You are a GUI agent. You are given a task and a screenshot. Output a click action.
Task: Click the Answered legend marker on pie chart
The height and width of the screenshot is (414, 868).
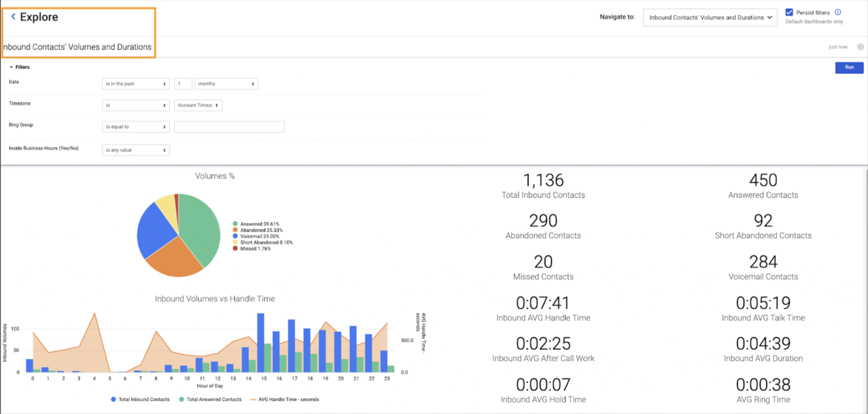coord(235,223)
